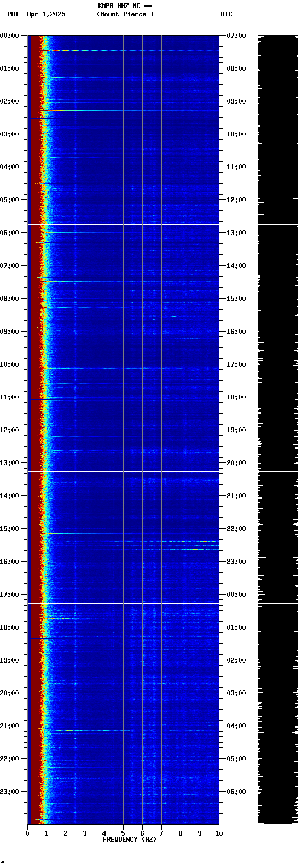Click the PDT '23:00' time label

point(9,792)
